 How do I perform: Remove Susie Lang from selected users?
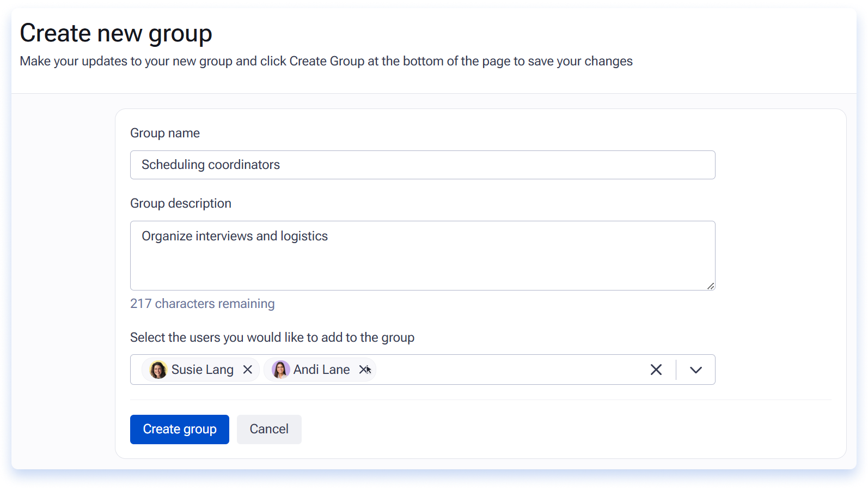(x=248, y=370)
